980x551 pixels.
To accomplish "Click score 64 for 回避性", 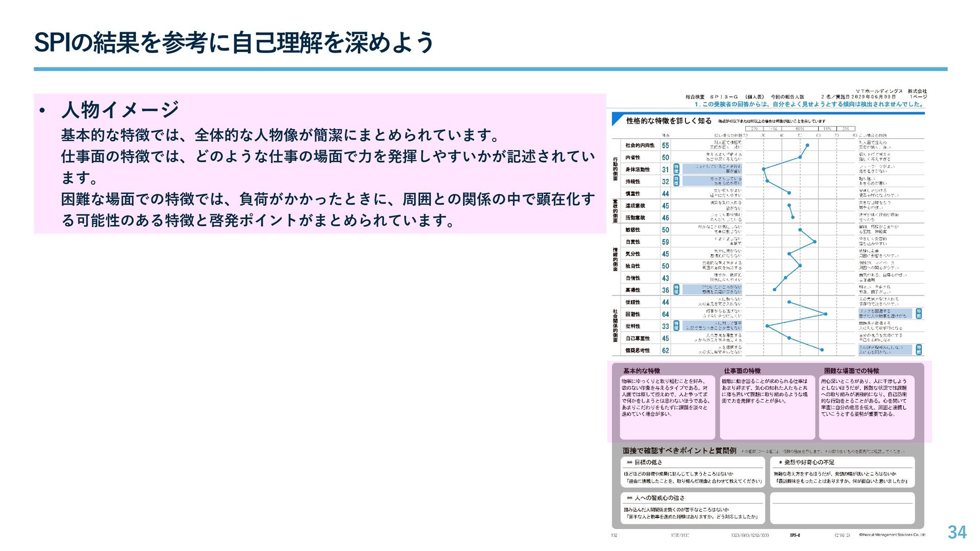I will (666, 314).
